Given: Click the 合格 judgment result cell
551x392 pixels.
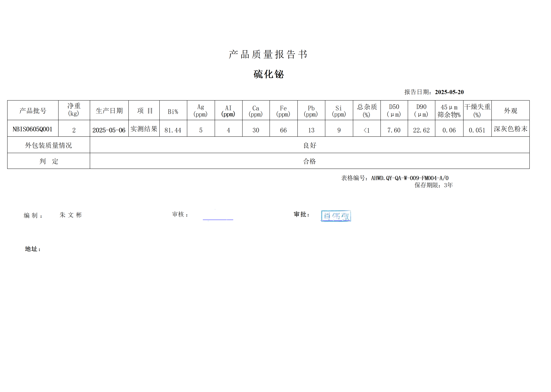Looking at the screenshot, I should [309, 161].
